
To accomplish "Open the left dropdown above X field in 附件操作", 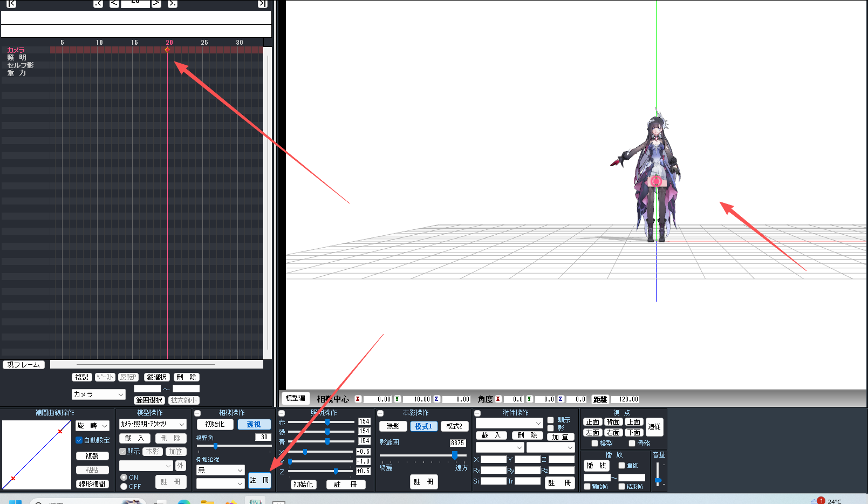I will tap(500, 447).
